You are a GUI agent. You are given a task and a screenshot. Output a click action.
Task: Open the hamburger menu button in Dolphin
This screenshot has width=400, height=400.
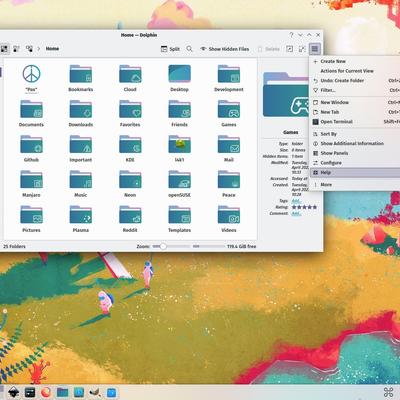click(315, 49)
